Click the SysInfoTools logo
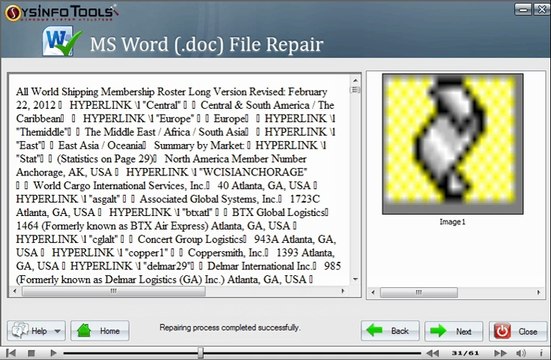551x360 pixels. [x=61, y=13]
